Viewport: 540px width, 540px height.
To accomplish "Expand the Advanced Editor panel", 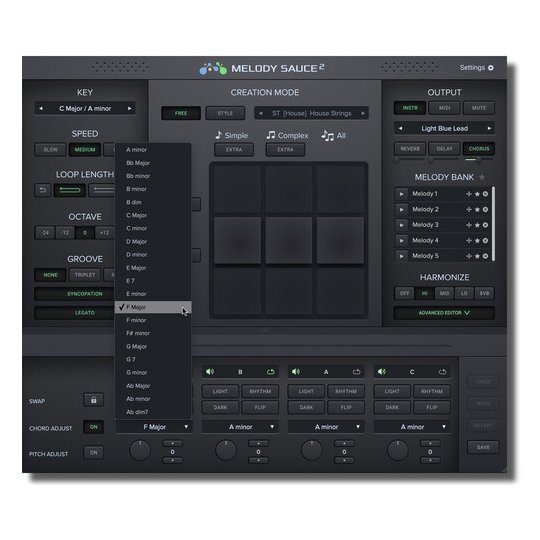I will click(444, 313).
